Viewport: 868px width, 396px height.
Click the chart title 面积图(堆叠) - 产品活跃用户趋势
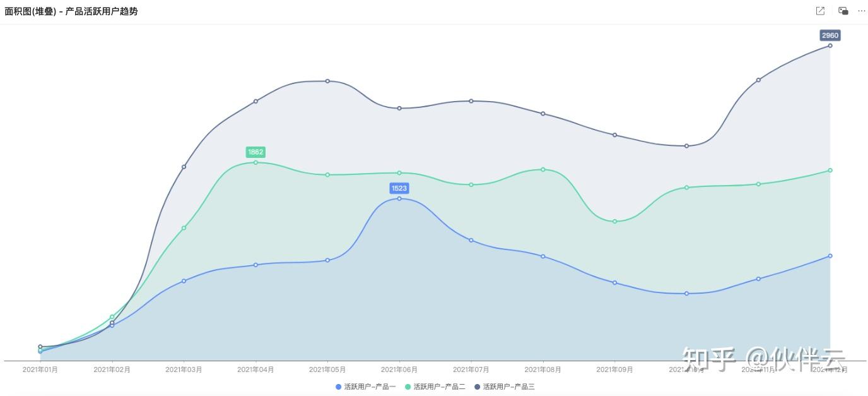(71, 11)
